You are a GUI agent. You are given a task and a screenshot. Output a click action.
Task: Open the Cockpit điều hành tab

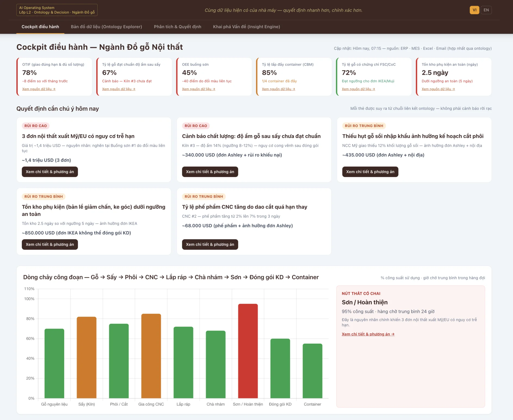click(40, 27)
